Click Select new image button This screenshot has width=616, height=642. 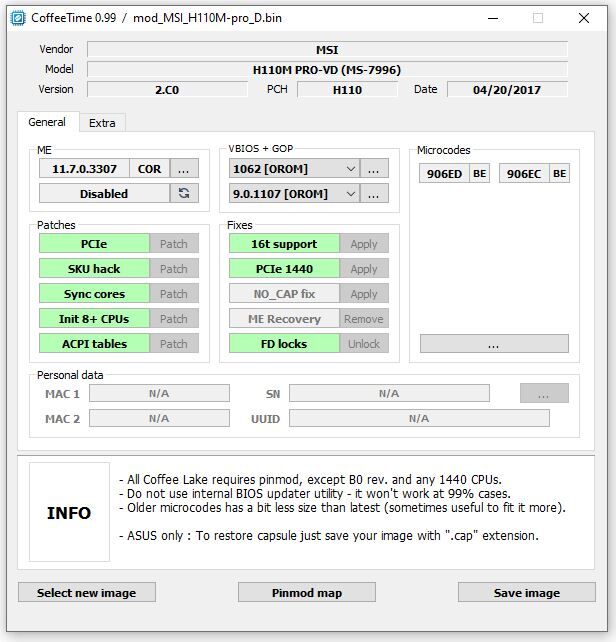coord(87,592)
